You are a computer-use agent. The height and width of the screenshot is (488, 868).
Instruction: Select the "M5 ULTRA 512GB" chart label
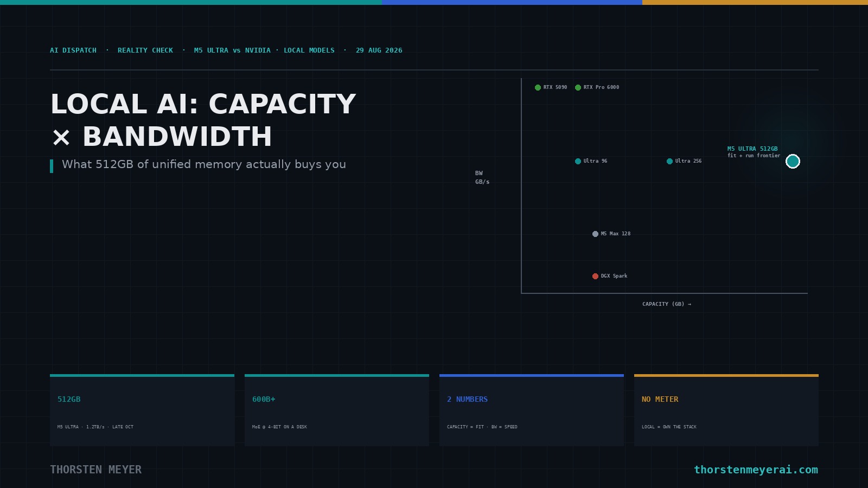pos(752,149)
